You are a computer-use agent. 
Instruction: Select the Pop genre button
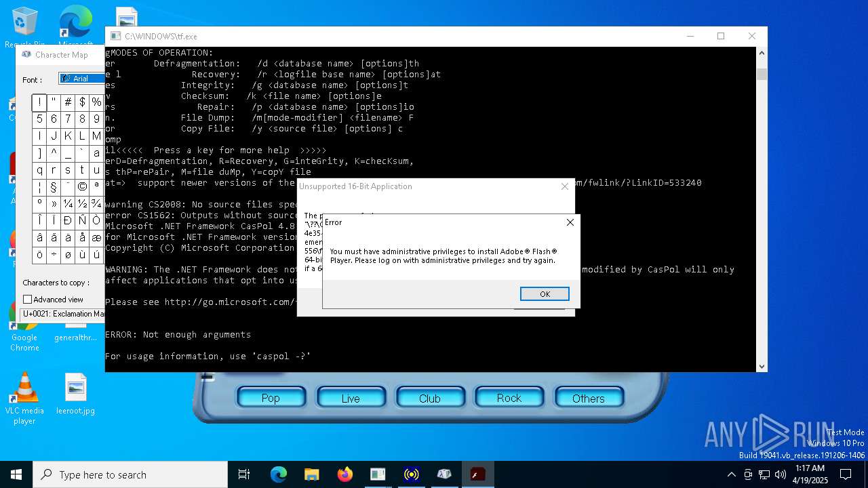(271, 398)
